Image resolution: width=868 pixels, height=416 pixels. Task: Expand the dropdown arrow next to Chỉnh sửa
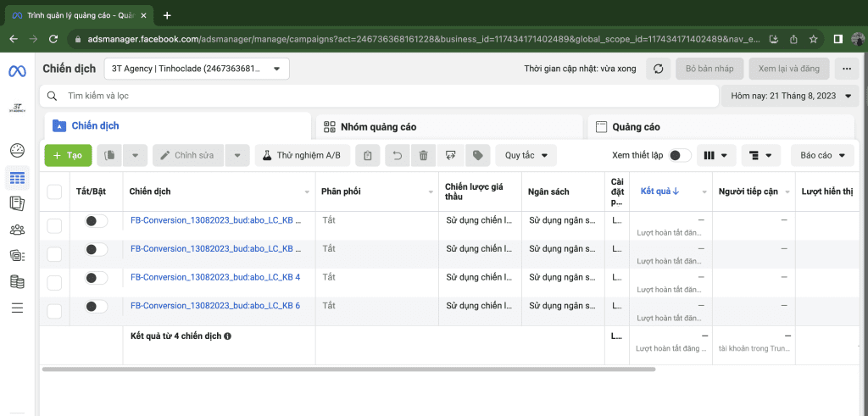point(237,155)
